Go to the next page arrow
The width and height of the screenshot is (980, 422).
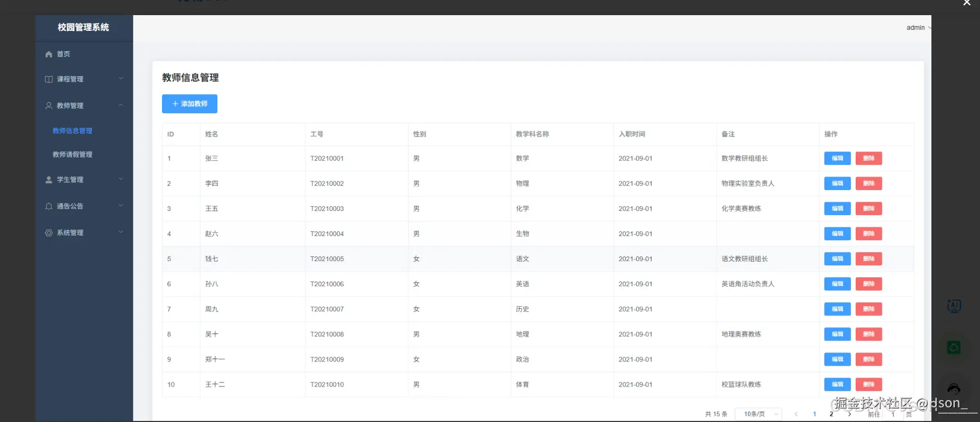(849, 414)
